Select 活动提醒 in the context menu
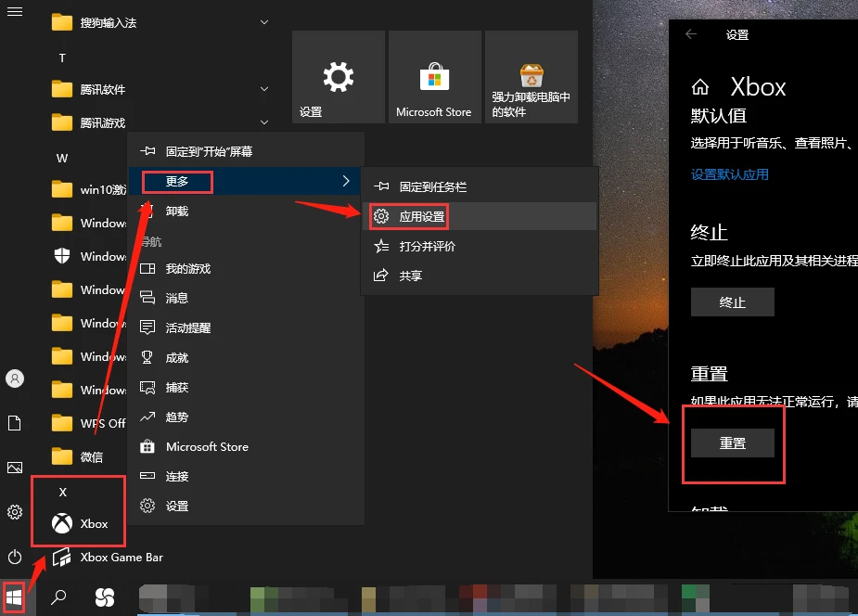 pyautogui.click(x=246, y=327)
